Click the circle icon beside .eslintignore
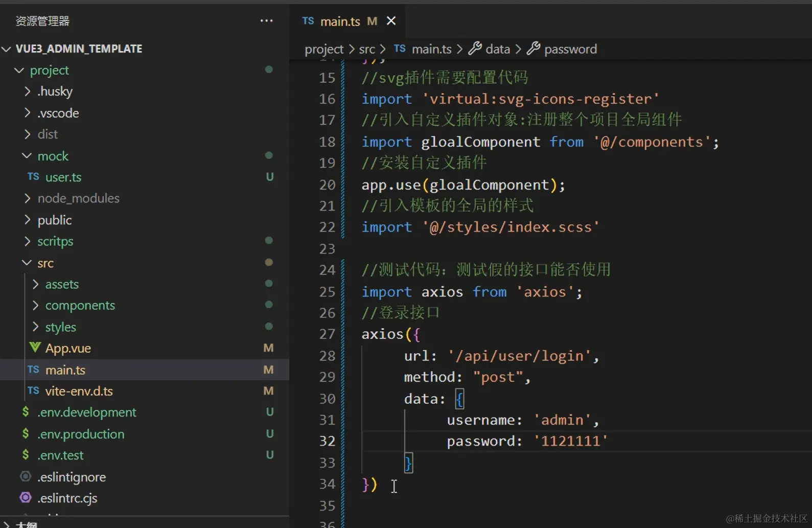The width and height of the screenshot is (812, 528). 26,476
